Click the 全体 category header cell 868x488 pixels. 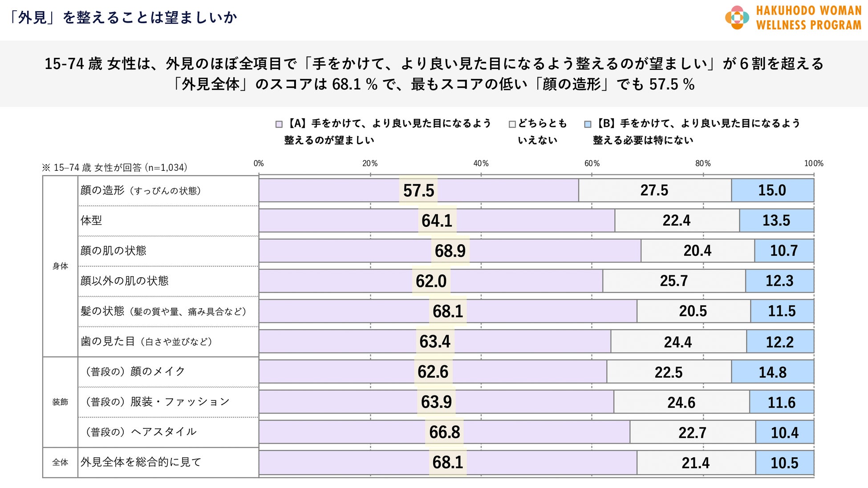coord(61,463)
